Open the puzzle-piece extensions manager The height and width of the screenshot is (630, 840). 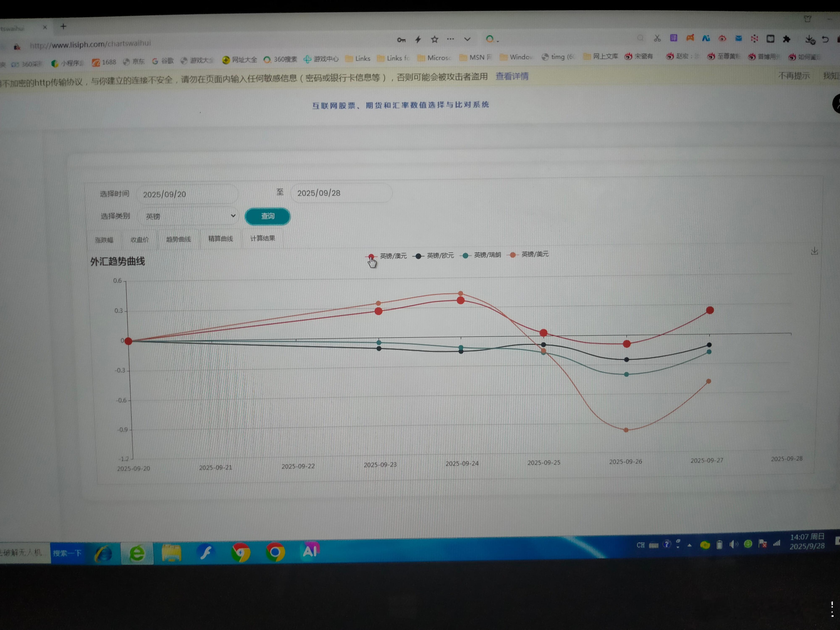point(786,39)
